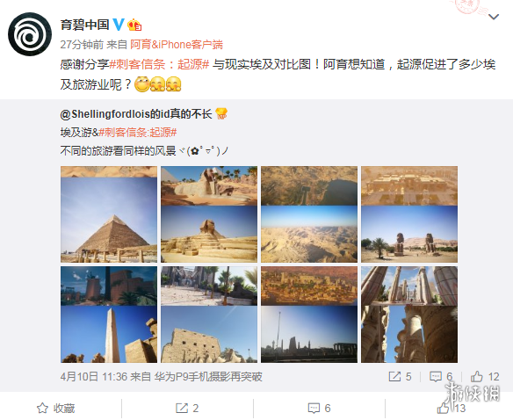Like the original post with 12 likes
Image resolution: width=513 pixels, height=420 pixels.
coord(485,376)
